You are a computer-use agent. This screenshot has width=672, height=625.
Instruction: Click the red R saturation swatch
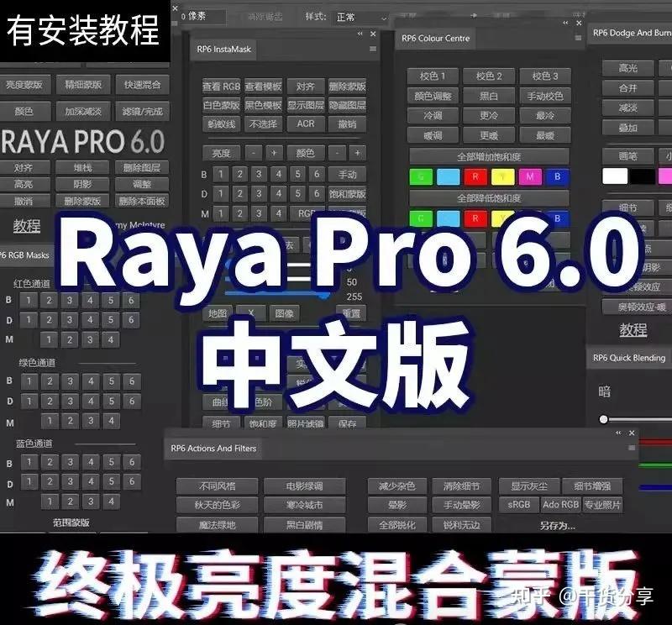tap(475, 176)
